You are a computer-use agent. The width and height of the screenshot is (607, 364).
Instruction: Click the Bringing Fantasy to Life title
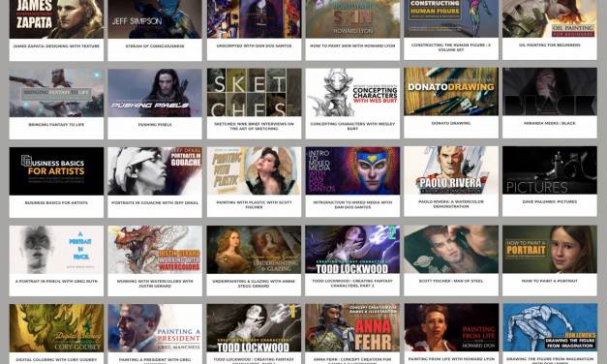pos(56,125)
